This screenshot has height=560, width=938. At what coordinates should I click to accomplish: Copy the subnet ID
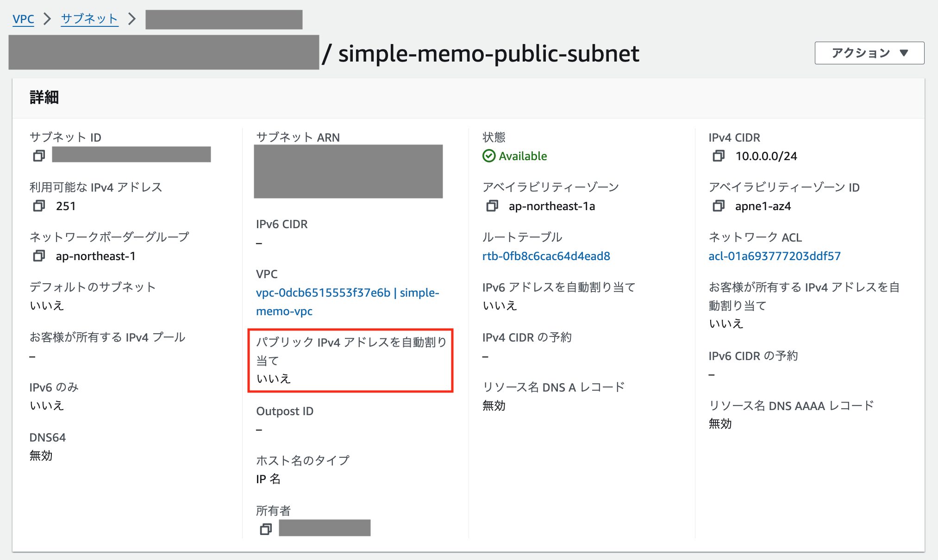click(39, 156)
